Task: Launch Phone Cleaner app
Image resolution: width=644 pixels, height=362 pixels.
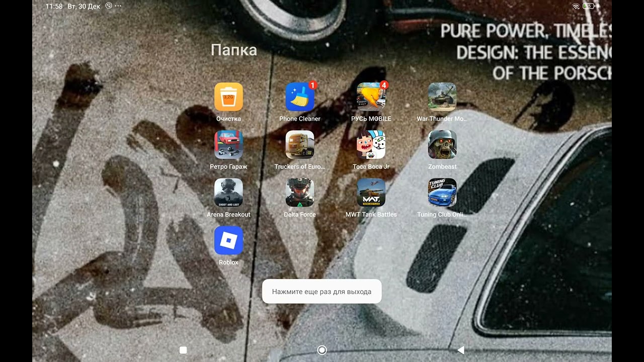Action: click(300, 97)
